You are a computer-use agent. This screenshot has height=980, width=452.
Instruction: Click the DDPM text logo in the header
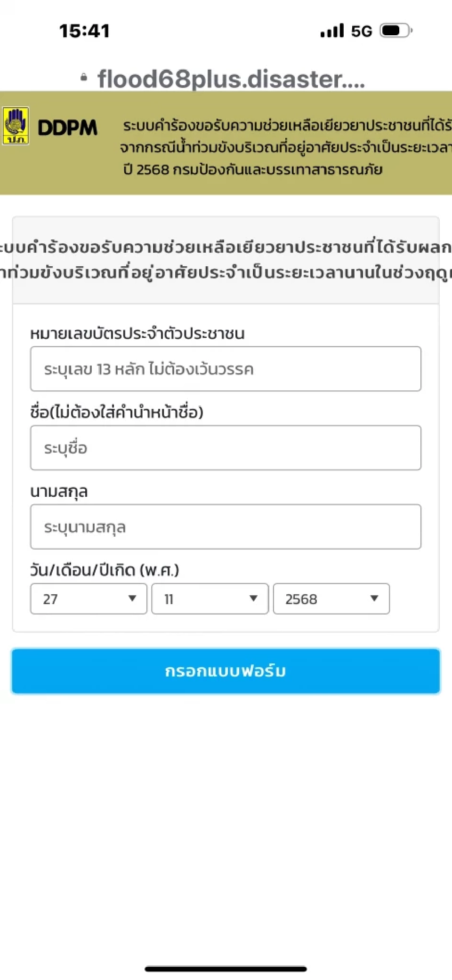(69, 127)
